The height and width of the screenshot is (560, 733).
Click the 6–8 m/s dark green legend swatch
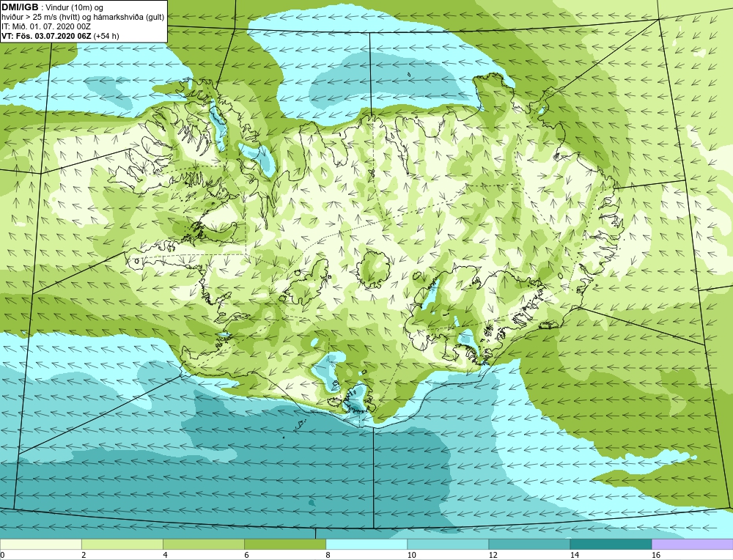pyautogui.click(x=285, y=544)
